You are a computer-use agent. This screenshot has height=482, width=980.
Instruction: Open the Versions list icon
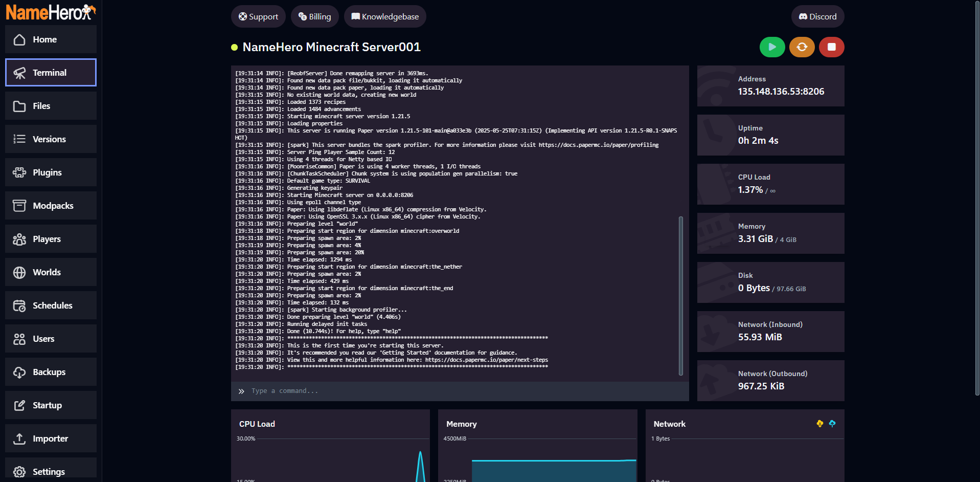click(19, 139)
